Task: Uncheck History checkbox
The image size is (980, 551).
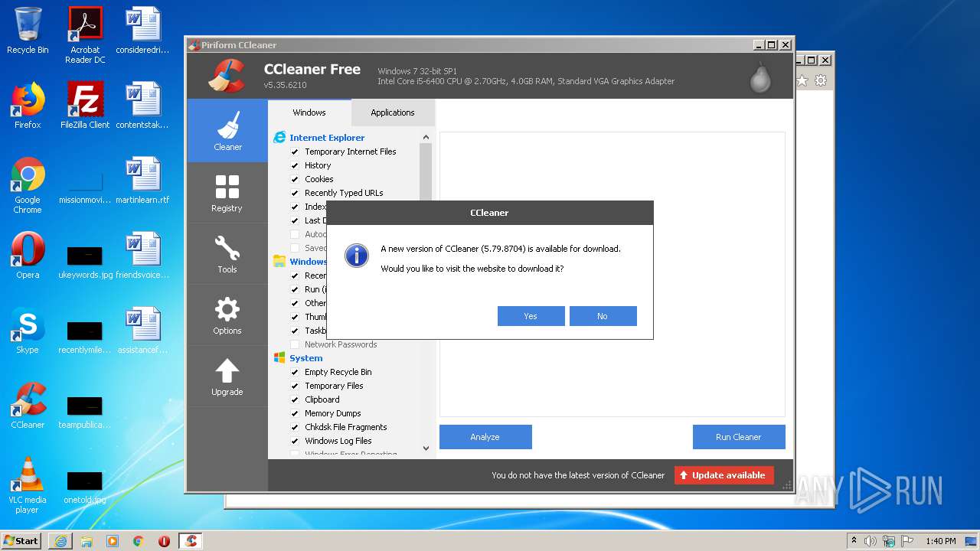Action: coord(295,165)
